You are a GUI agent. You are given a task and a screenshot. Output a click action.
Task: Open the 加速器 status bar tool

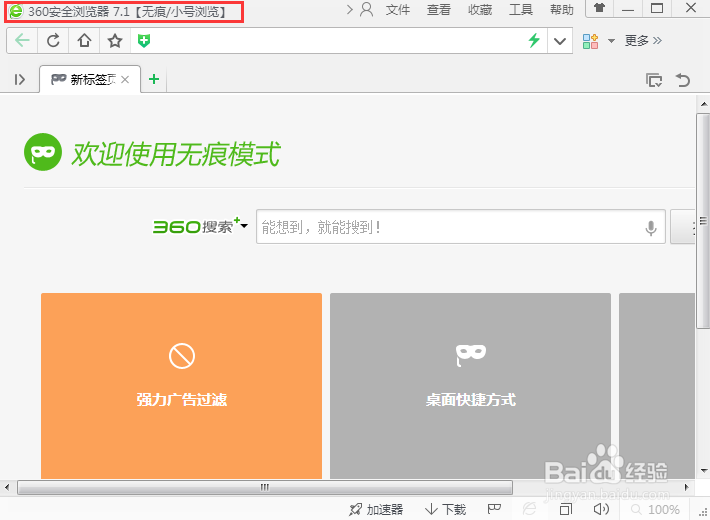376,510
